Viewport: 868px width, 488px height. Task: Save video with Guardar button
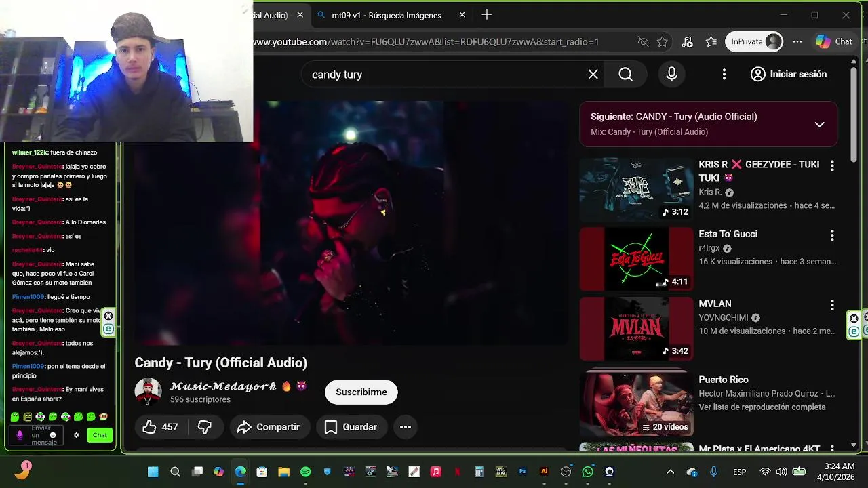click(x=351, y=427)
